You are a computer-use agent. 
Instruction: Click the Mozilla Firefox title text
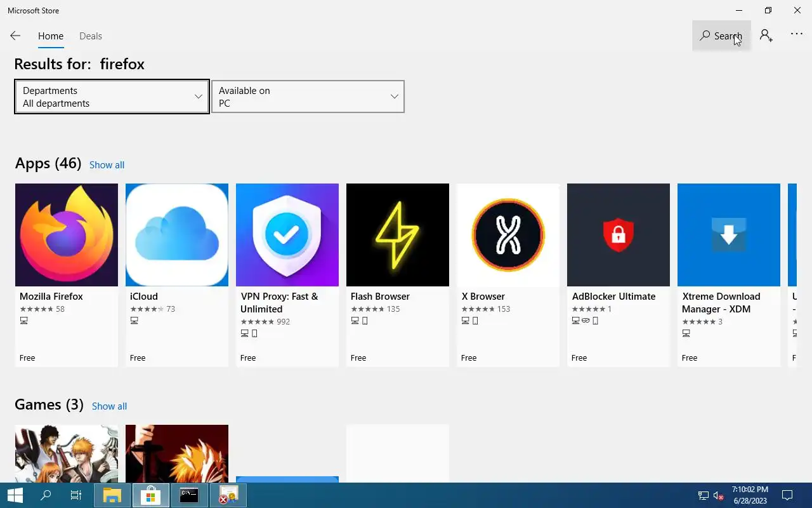(x=51, y=297)
